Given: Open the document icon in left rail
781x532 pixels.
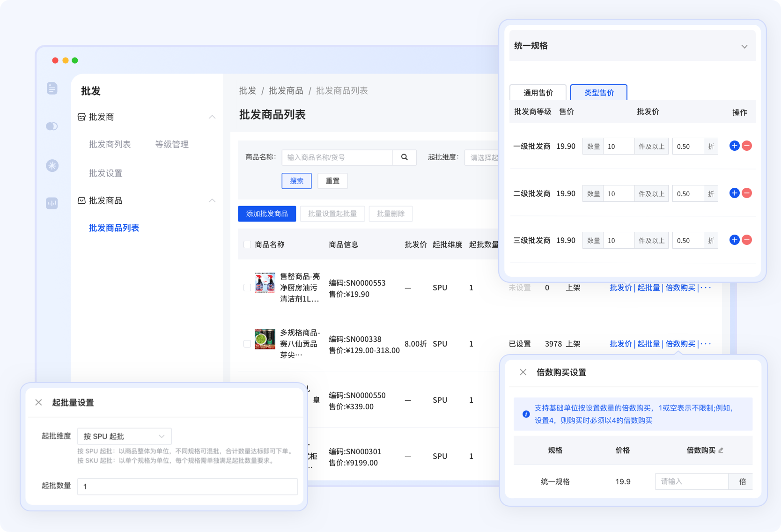Looking at the screenshot, I should click(x=52, y=88).
